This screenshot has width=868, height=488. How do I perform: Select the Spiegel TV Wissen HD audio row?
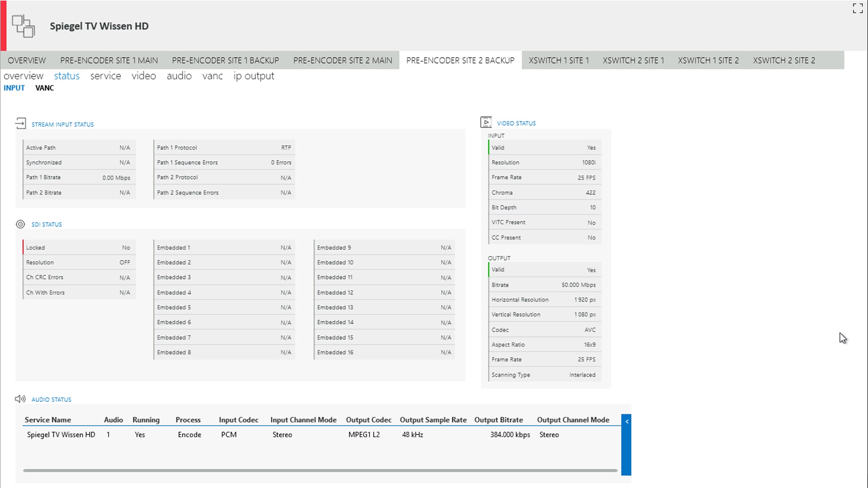61,435
